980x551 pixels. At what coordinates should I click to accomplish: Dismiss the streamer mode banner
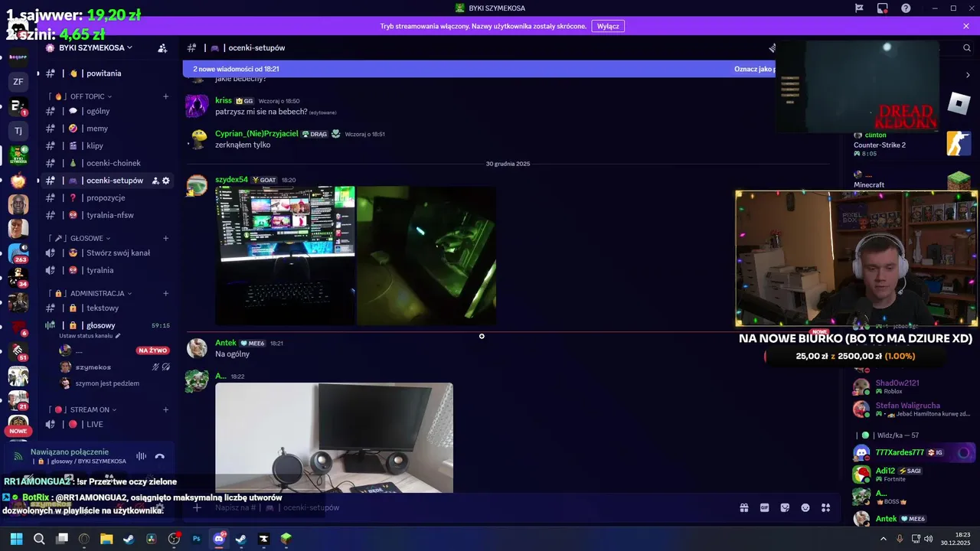tap(966, 26)
